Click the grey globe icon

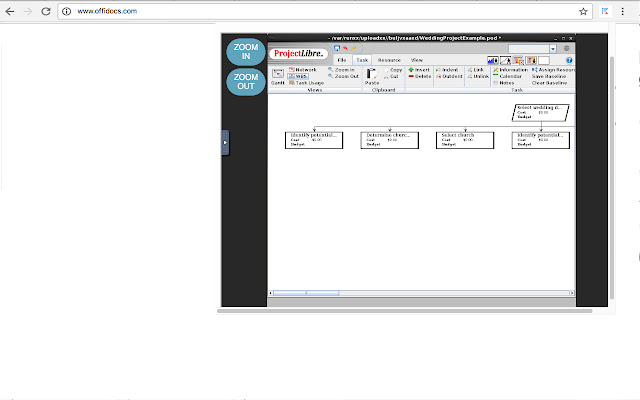pos(567,49)
